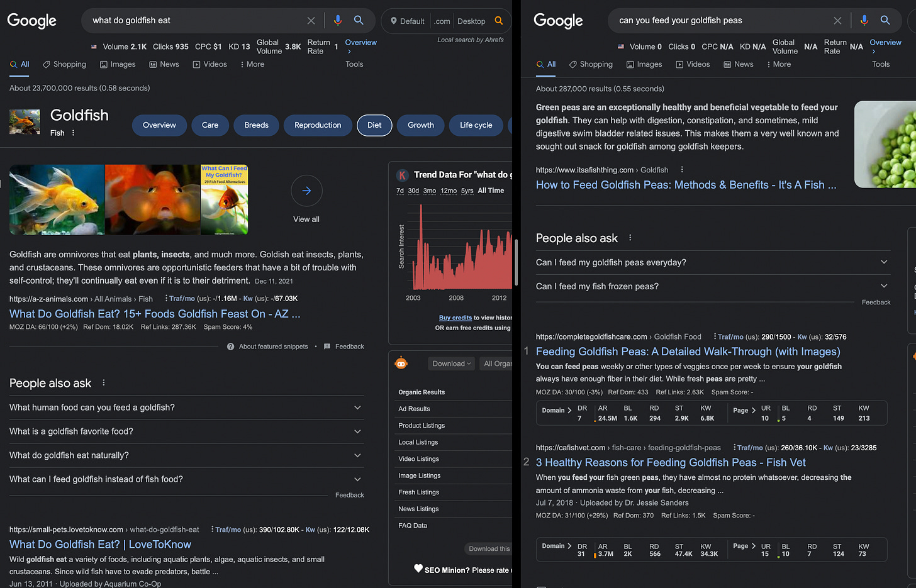Start voice search in right window
The height and width of the screenshot is (588, 916).
click(864, 20)
